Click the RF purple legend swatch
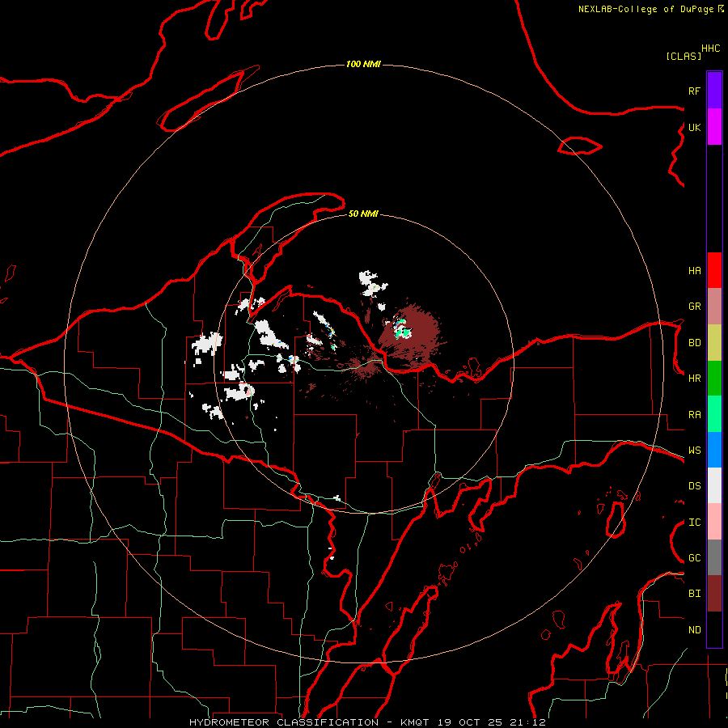This screenshot has height=728, width=728. coord(714,91)
